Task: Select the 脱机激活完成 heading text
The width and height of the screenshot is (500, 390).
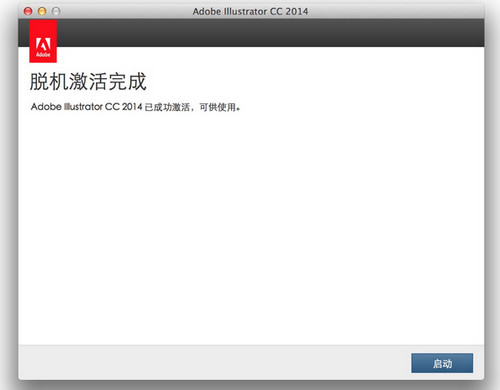Action: tap(88, 82)
